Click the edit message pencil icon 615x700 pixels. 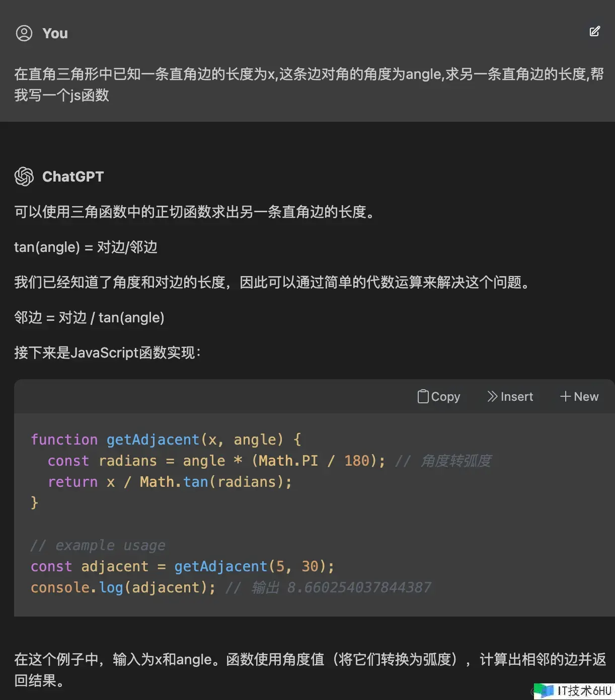(595, 32)
